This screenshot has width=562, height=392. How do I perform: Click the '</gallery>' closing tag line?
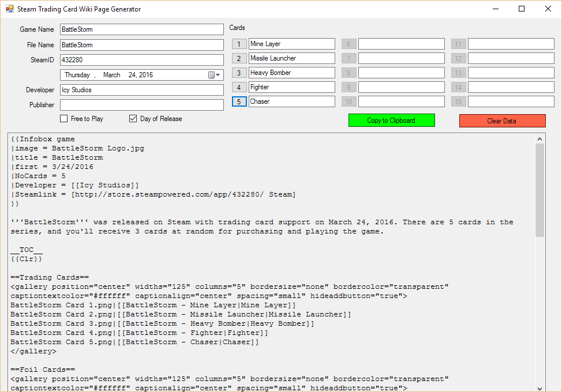pos(33,351)
